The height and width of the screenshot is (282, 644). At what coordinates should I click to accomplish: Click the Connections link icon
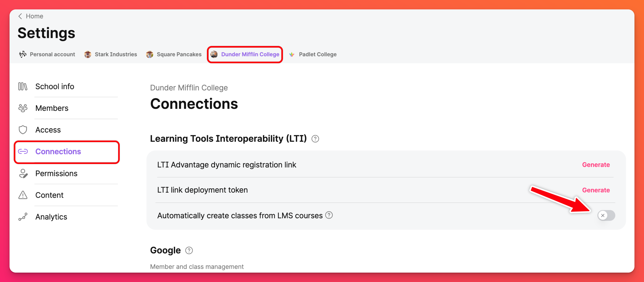[23, 151]
